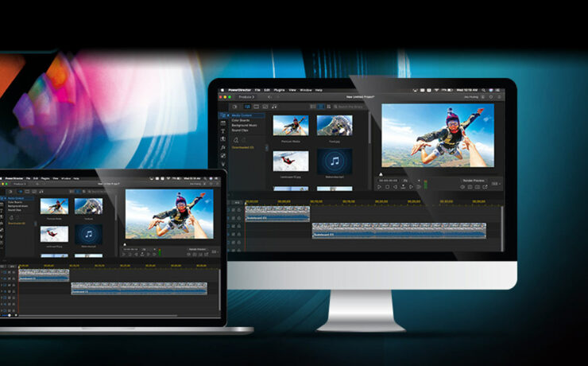Select first timeline clip on iMac
Image resolution: width=588 pixels, height=366 pixels.
coord(277,213)
